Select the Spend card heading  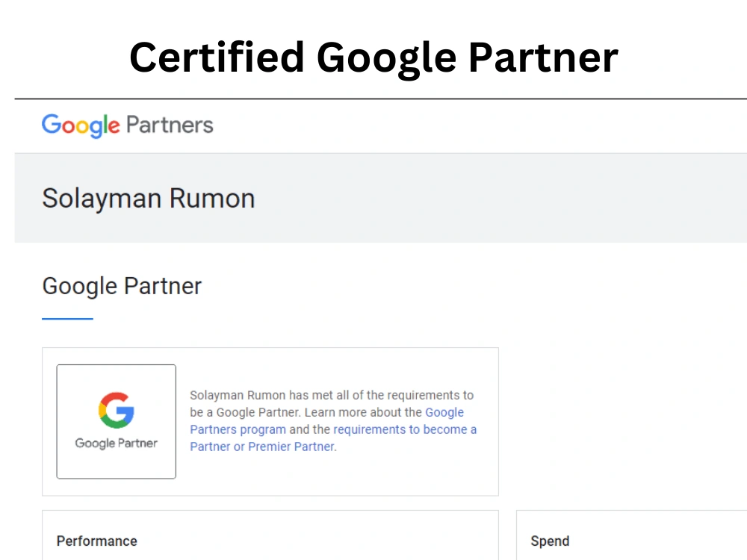click(551, 541)
